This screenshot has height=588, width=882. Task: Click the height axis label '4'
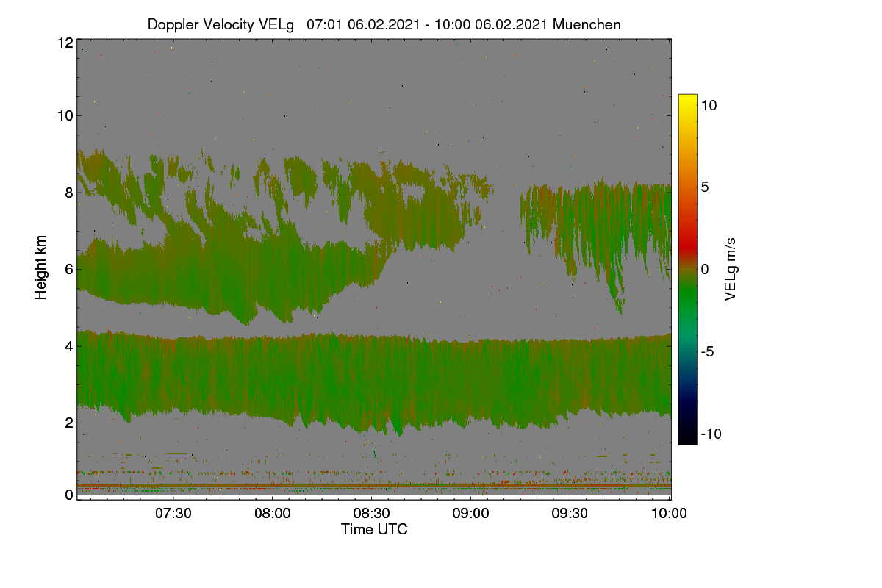pos(69,345)
